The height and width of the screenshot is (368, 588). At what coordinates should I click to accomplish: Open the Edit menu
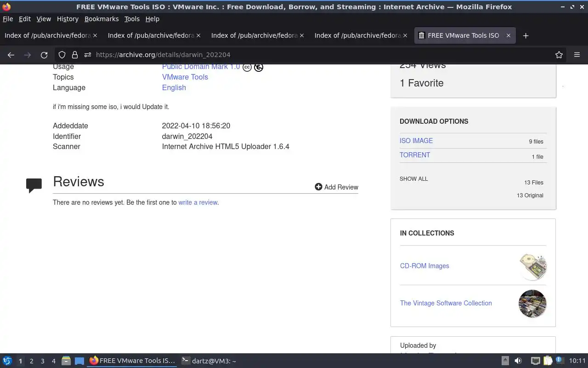[25, 19]
